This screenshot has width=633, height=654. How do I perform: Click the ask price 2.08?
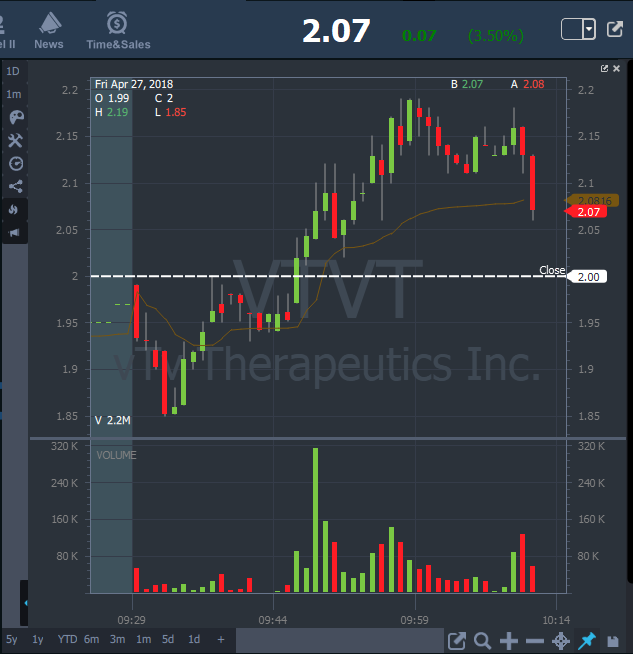point(534,84)
